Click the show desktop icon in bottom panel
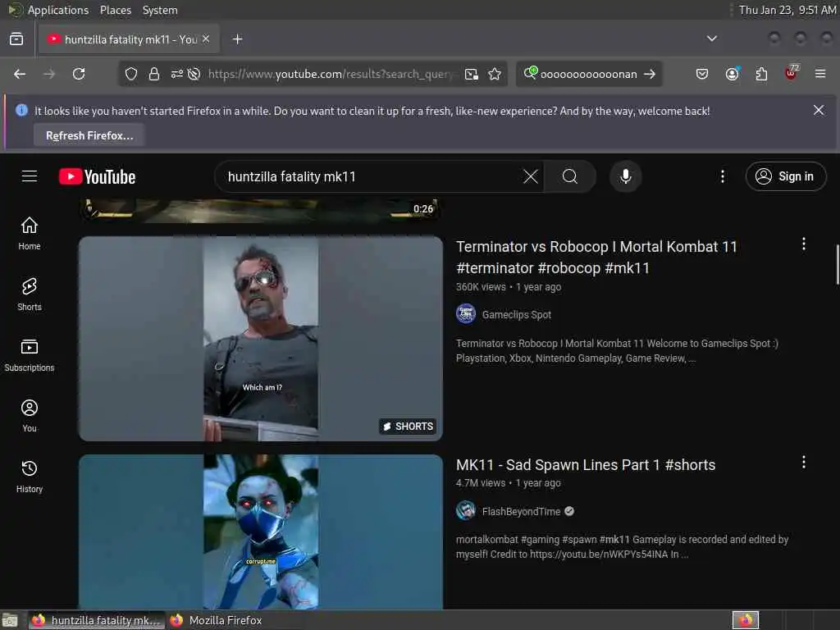Screen dimensions: 840x630 pyautogui.click(x=10, y=620)
